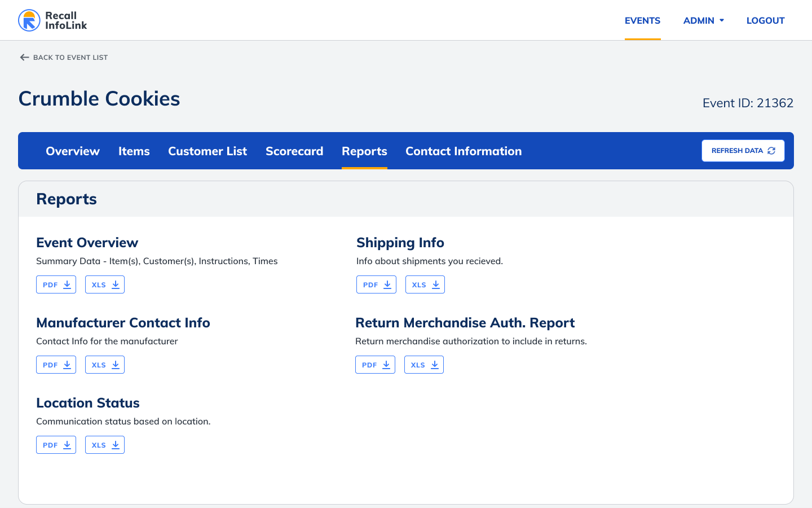This screenshot has height=508, width=812.
Task: Download Manufacturer Contact Info PDF
Action: [56, 365]
